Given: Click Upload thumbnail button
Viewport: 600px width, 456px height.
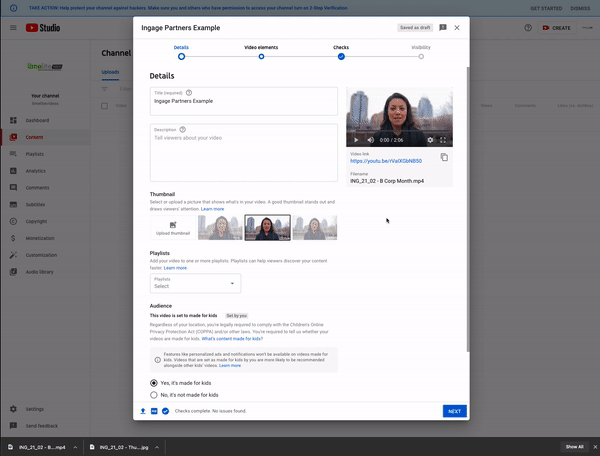Looking at the screenshot, I should tap(173, 228).
